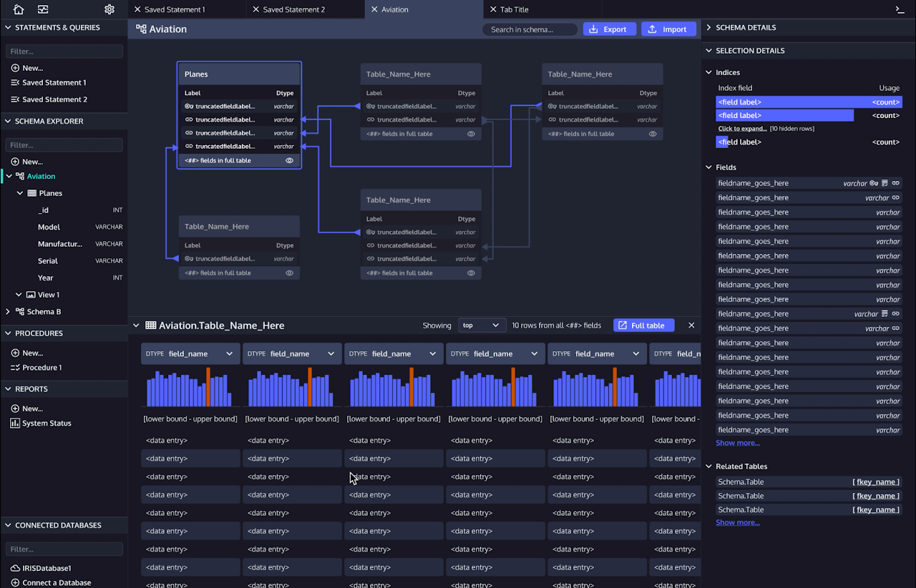Click the full-width index usage bar
The image size is (916, 588).
(809, 102)
